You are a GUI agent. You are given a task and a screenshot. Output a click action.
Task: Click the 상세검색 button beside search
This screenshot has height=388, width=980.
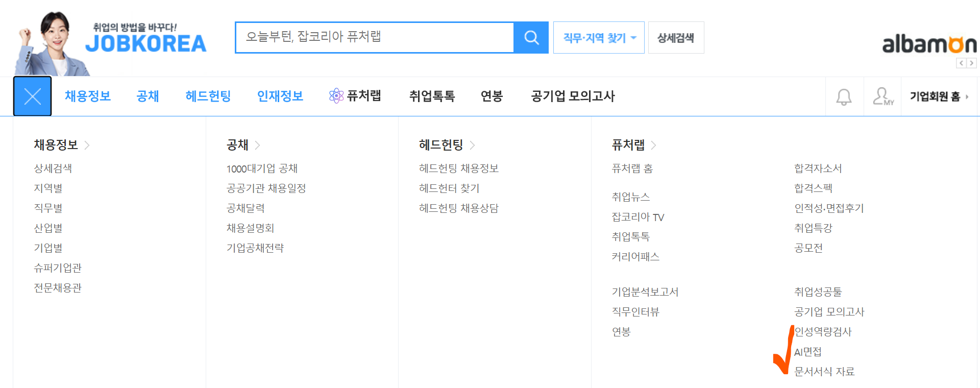pos(676,38)
